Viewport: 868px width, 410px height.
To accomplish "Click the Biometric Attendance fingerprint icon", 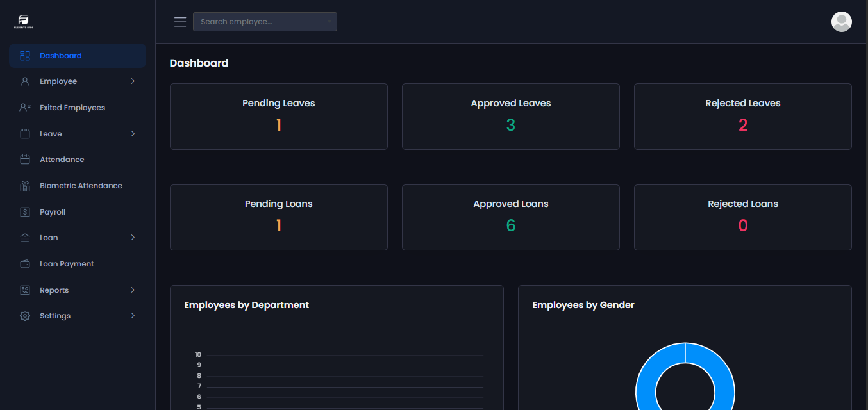I will tap(25, 186).
